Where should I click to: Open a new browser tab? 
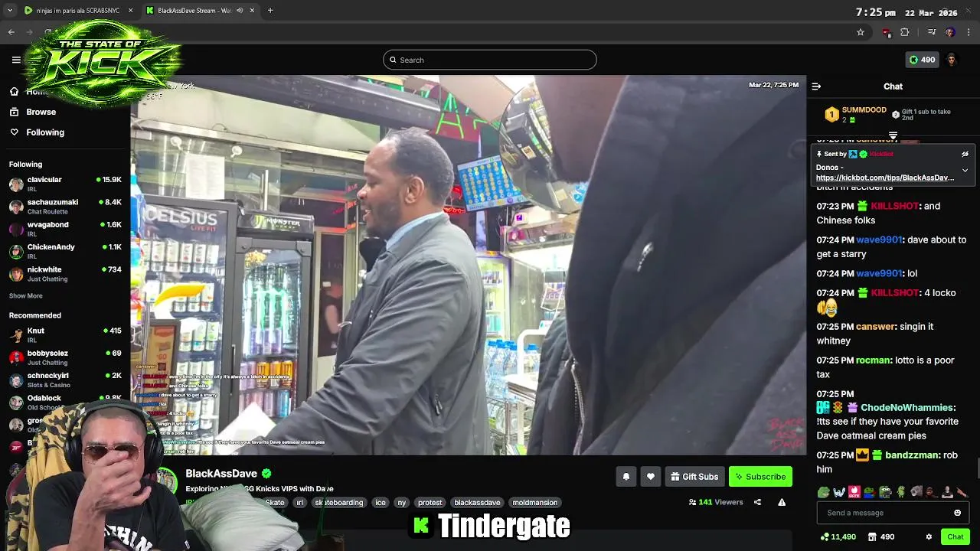point(270,11)
